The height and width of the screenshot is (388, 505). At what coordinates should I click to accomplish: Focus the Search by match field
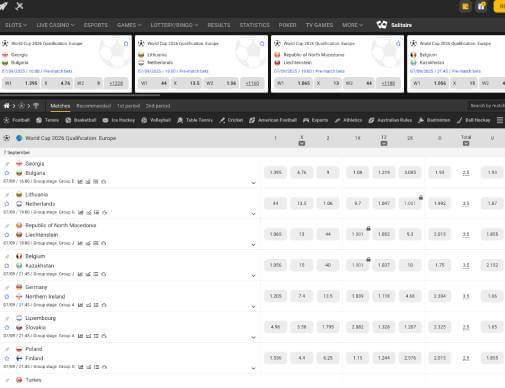pos(486,106)
